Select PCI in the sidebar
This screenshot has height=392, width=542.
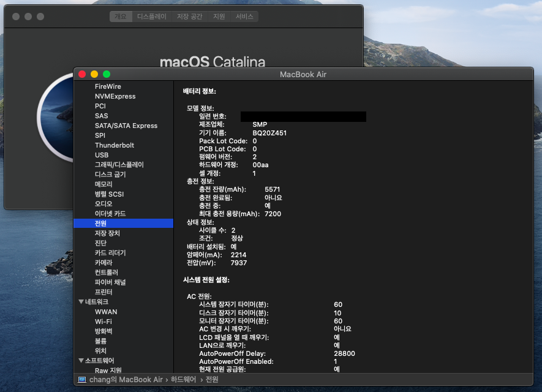100,106
